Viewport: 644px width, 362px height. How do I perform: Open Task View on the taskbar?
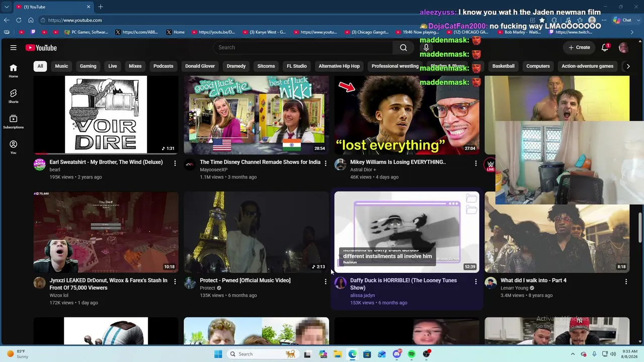coord(307,354)
